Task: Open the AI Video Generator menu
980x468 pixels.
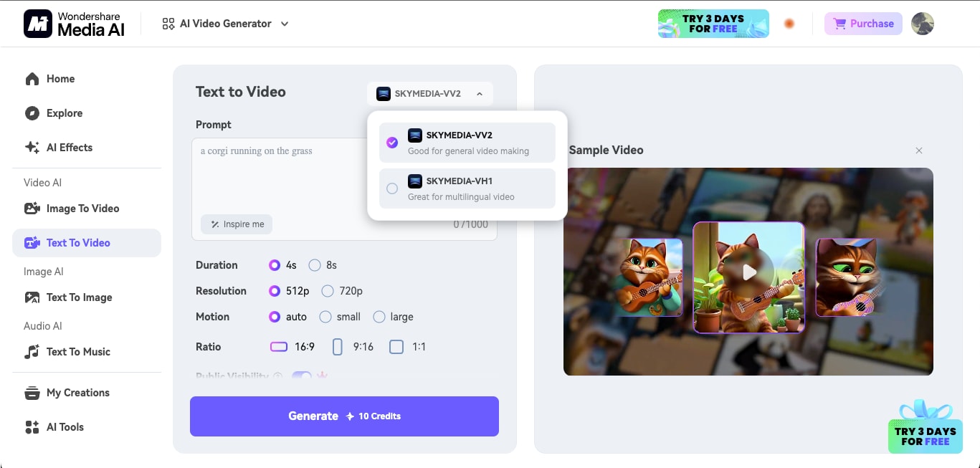Action: pos(225,23)
